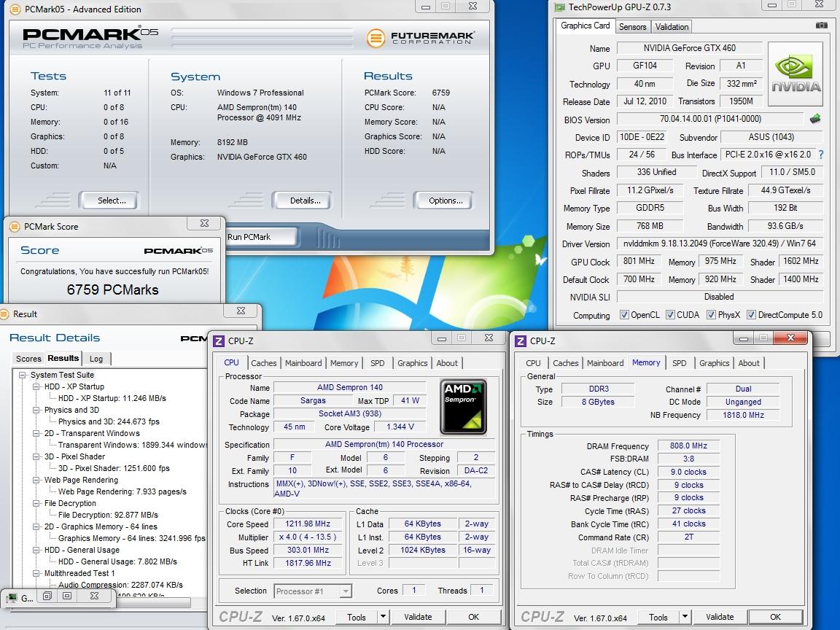Collapse the File Decryption node

36,504
